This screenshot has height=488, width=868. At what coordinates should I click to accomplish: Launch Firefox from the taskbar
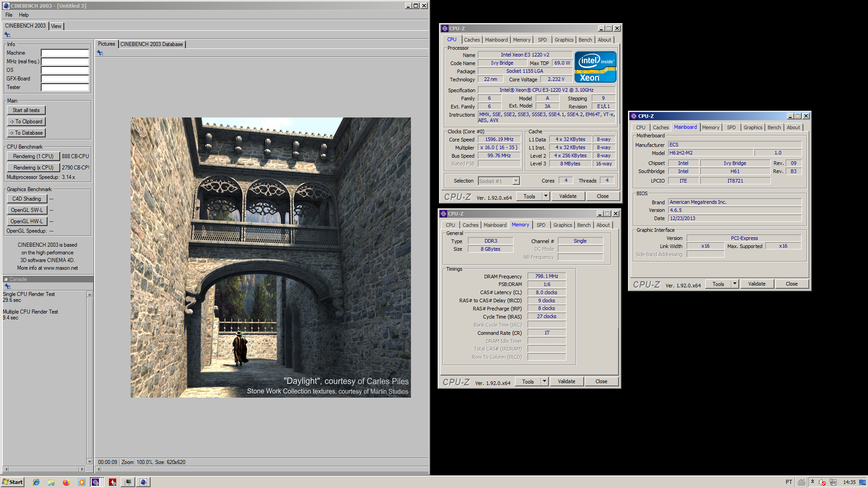pyautogui.click(x=66, y=482)
